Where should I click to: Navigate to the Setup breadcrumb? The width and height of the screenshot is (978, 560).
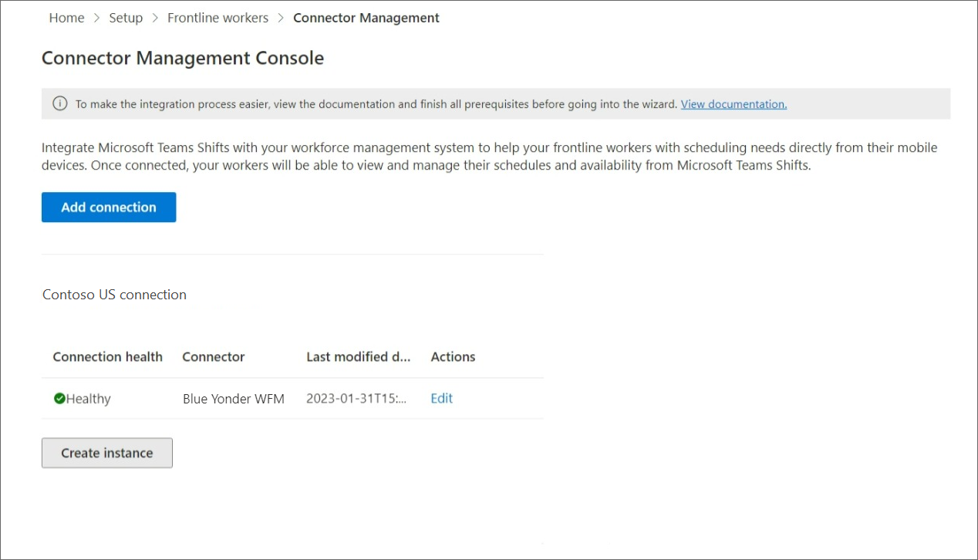point(126,18)
